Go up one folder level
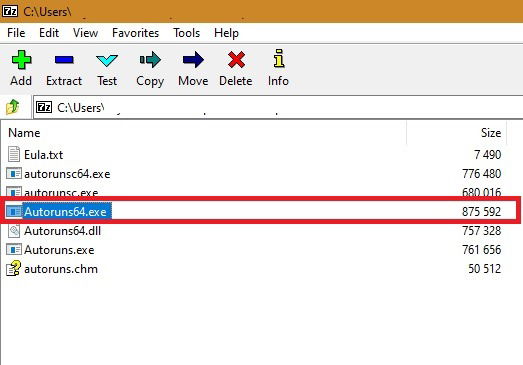Viewport: 523px width, 365px height. point(13,107)
